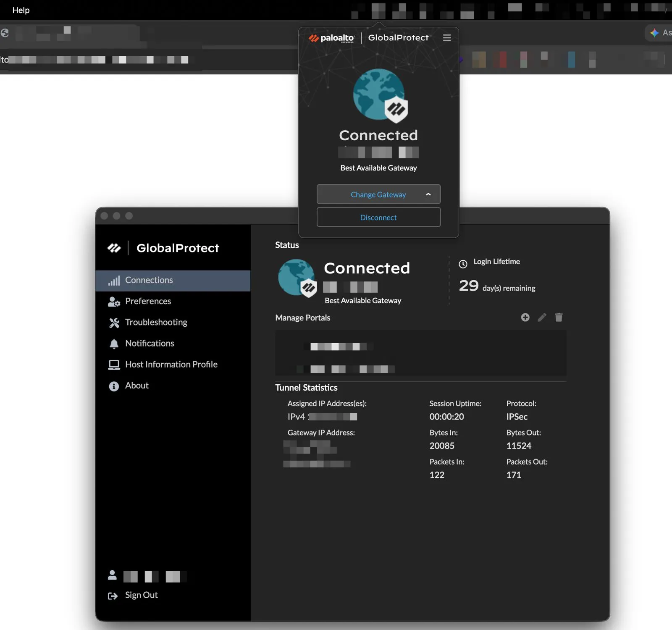Edit the selected portal using pencil icon
This screenshot has height=630, width=672.
point(542,318)
